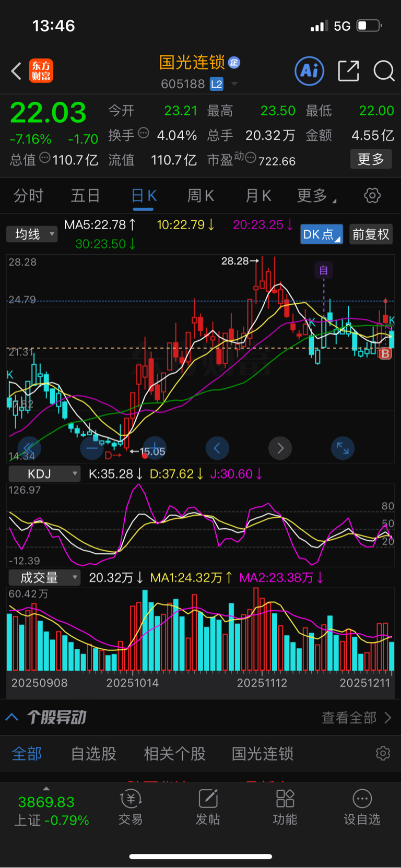Go back with the left arrow

tap(16, 71)
